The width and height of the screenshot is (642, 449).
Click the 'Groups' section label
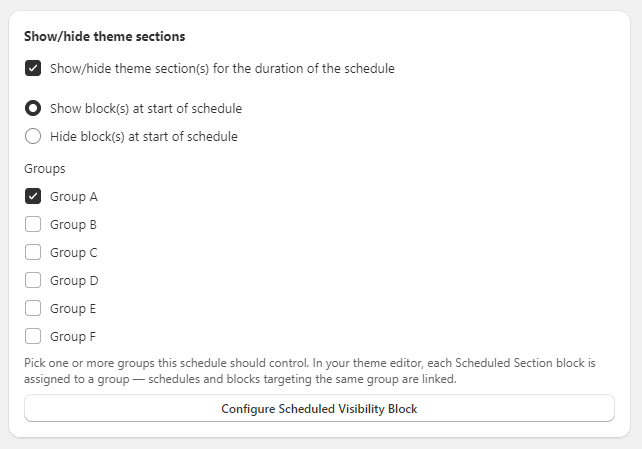pos(45,169)
